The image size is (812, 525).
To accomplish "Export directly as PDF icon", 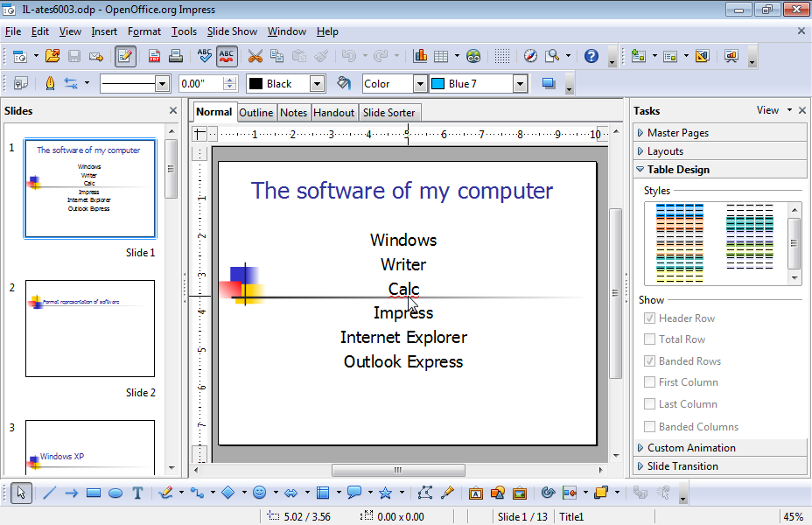I will pos(154,56).
